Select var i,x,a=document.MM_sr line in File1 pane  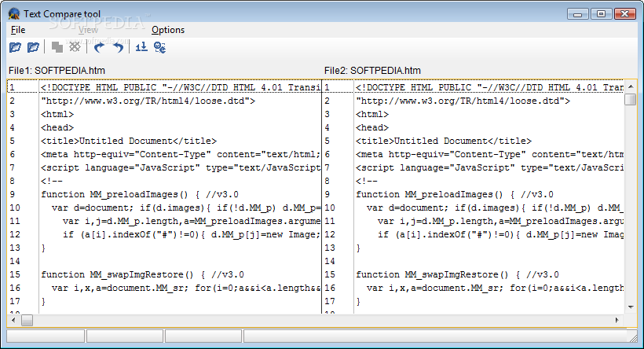tap(185, 288)
